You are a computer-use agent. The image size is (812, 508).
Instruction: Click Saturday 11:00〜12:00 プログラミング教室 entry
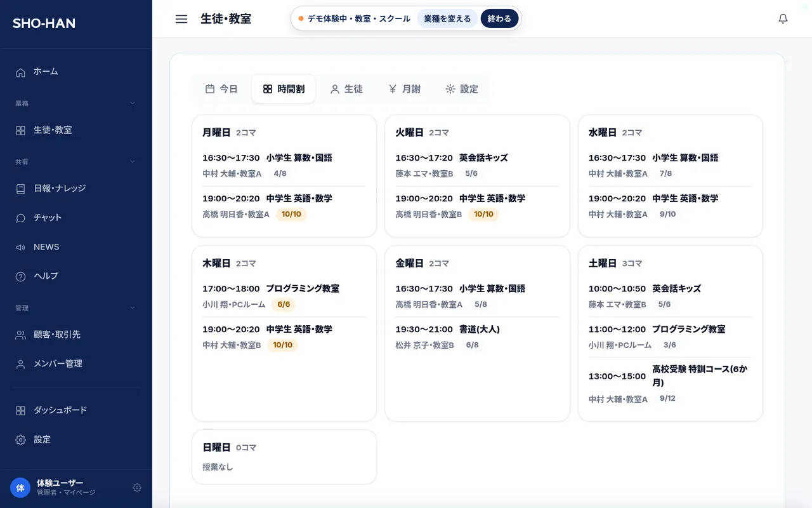[671, 337]
